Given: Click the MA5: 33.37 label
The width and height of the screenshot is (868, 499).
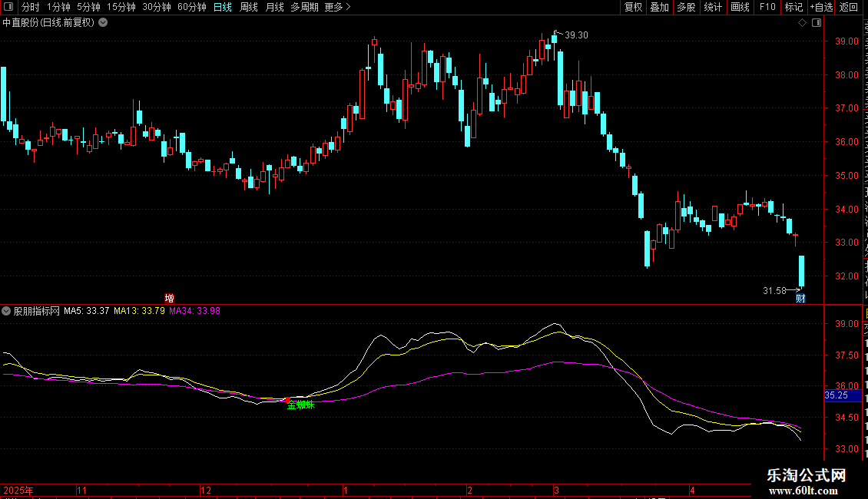Looking at the screenshot, I should tap(86, 311).
